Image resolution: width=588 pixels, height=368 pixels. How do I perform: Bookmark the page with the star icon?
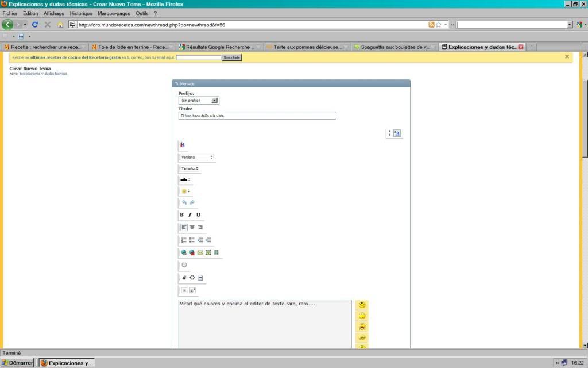click(x=438, y=25)
